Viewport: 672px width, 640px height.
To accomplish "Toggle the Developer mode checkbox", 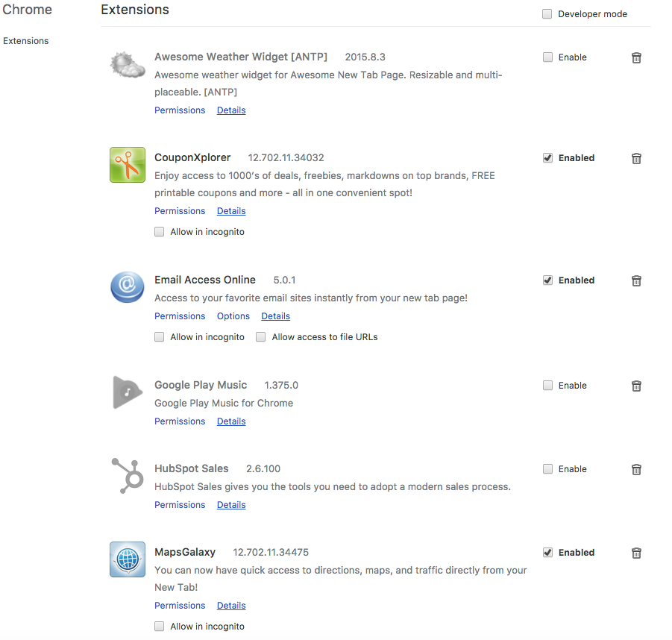I will click(547, 14).
